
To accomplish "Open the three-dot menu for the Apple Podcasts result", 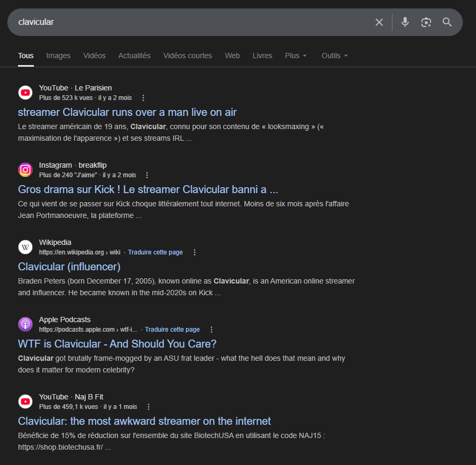I will [x=211, y=330].
